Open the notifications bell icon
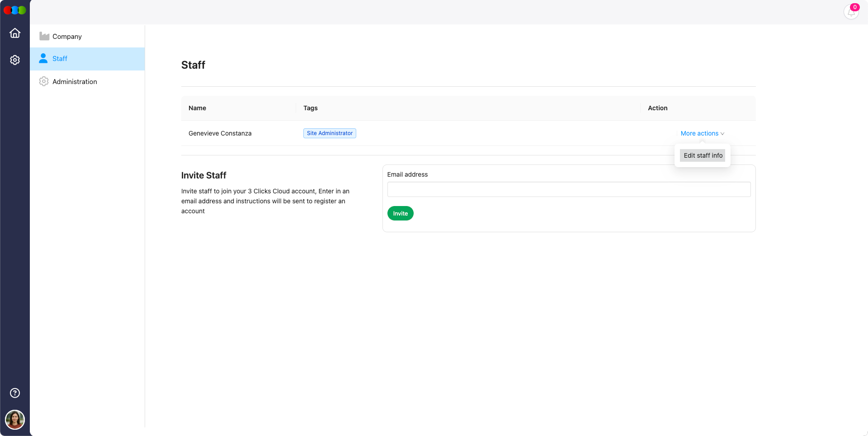The image size is (868, 436). [x=850, y=13]
